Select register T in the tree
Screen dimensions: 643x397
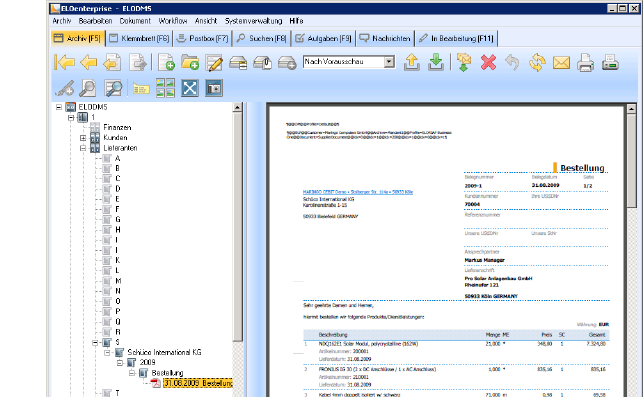coord(117,393)
